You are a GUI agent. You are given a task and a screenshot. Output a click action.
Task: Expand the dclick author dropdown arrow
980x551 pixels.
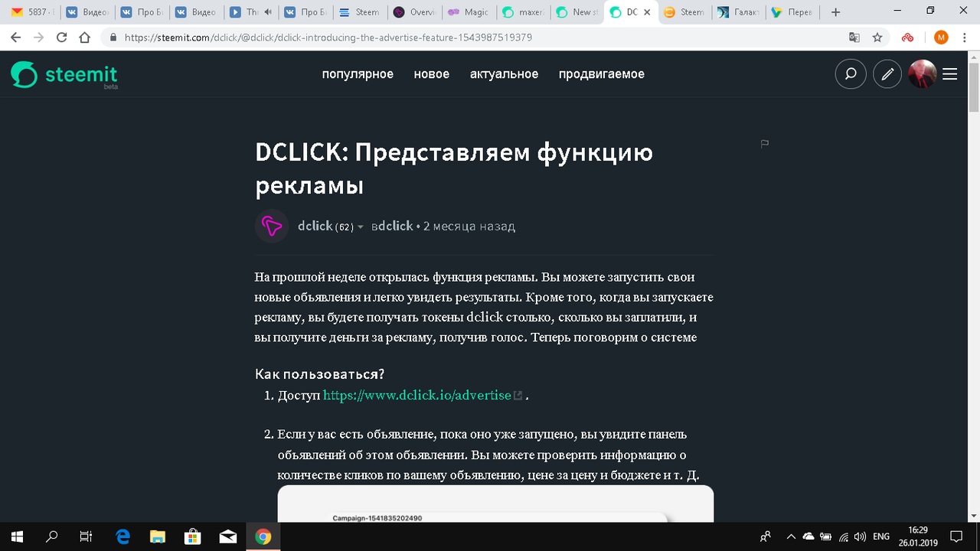coord(361,227)
